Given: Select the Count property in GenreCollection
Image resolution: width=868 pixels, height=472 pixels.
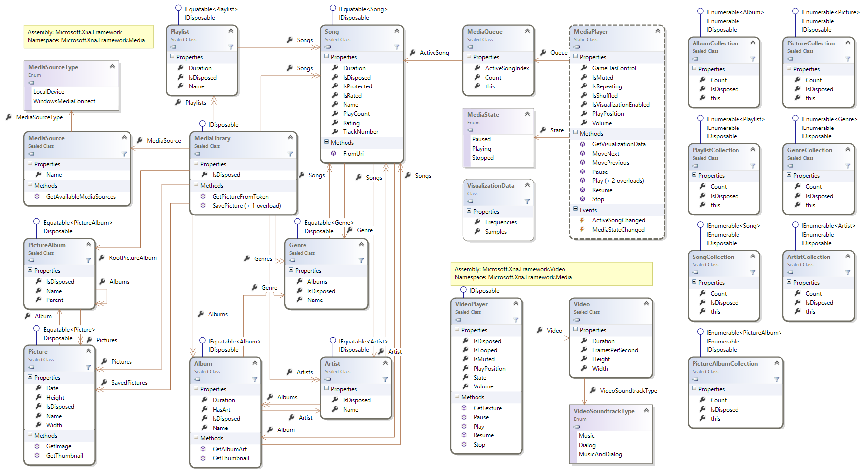Looking at the screenshot, I should [x=814, y=187].
